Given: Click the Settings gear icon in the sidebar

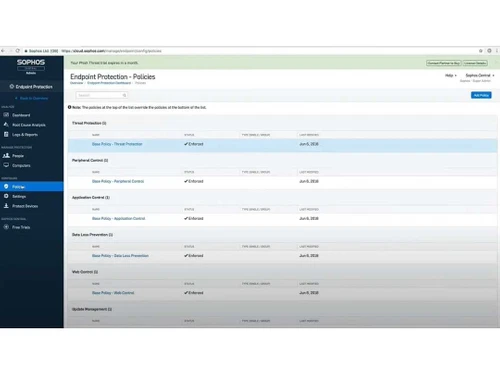Looking at the screenshot, I should pos(6,196).
